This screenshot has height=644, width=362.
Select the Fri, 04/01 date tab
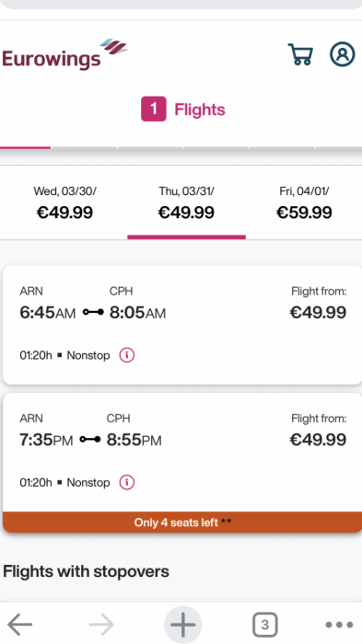click(x=304, y=203)
